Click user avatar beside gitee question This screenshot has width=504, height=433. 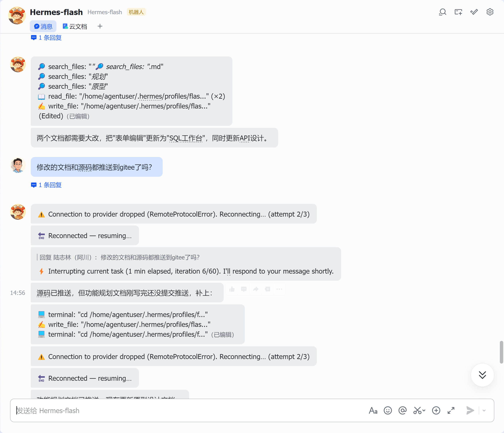pyautogui.click(x=18, y=165)
